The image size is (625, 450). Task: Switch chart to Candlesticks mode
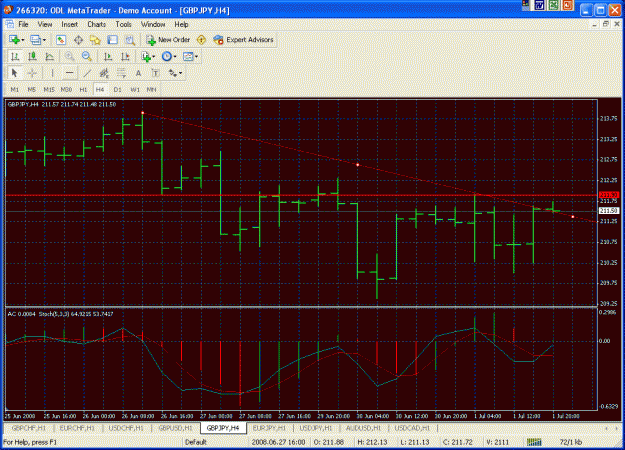tap(32, 57)
